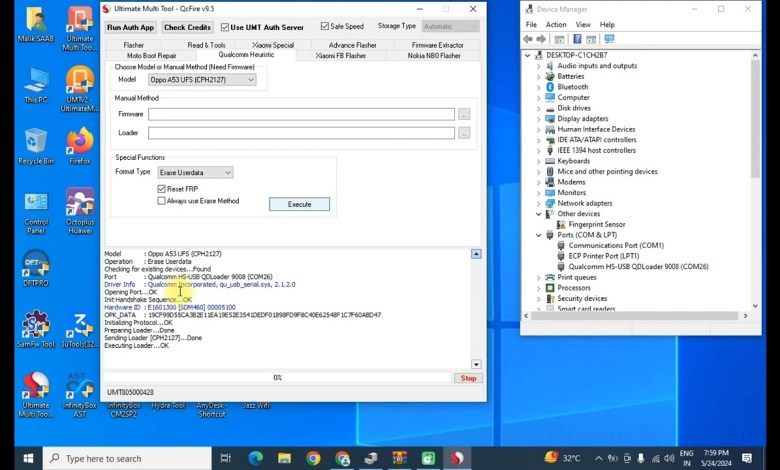Click the Loader path input field
This screenshot has height=470, width=780.
pos(301,133)
